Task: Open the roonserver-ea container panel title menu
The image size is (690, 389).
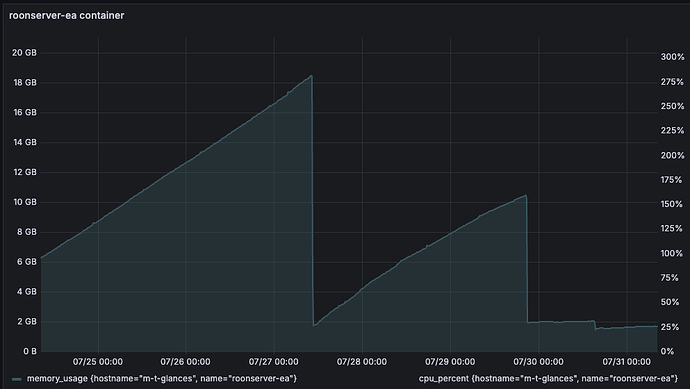Action: tap(66, 15)
